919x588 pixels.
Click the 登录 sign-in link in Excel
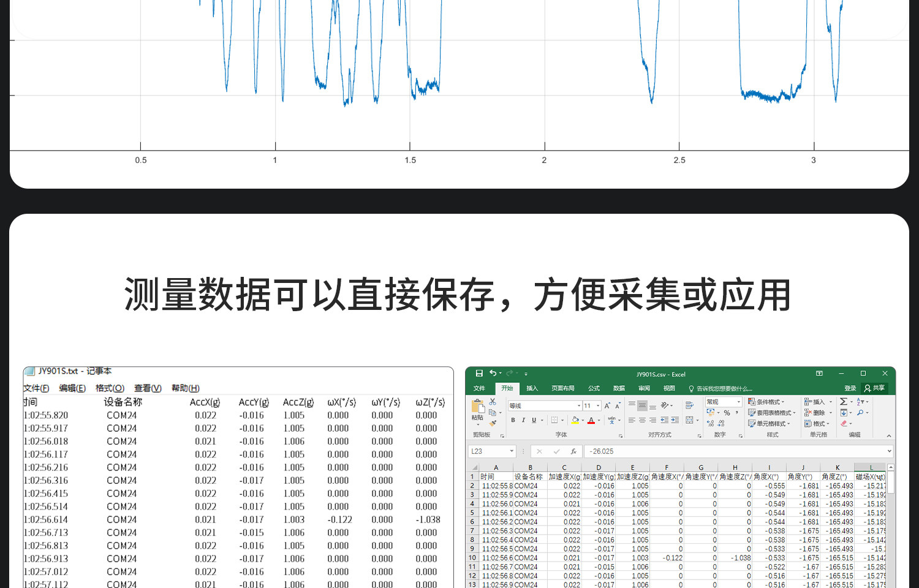850,388
